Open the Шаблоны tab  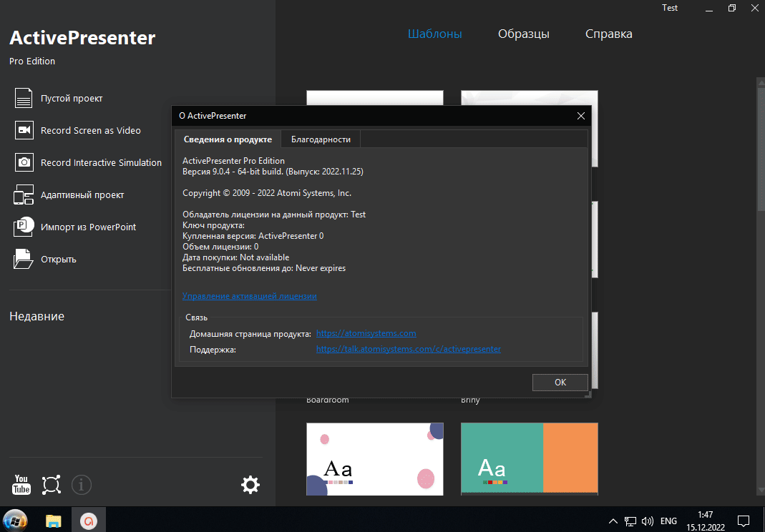(434, 34)
